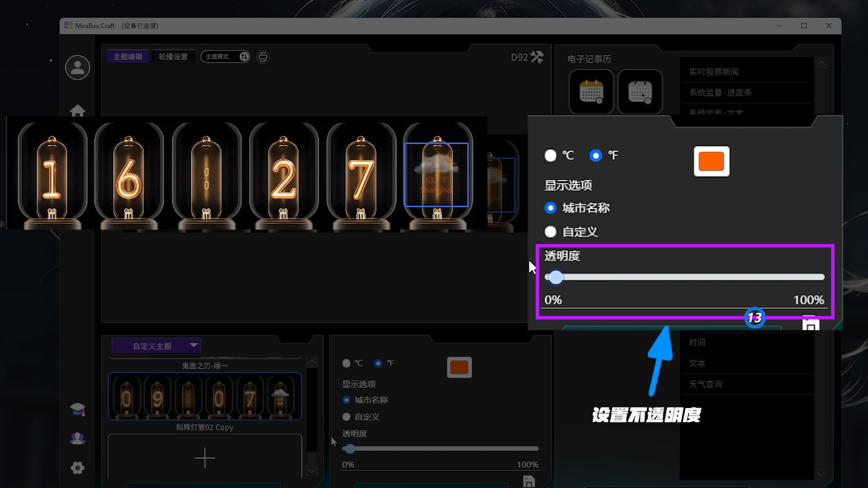This screenshot has height=488, width=868.
Task: Click the 透明度 slider handle in small panel
Action: (x=349, y=449)
